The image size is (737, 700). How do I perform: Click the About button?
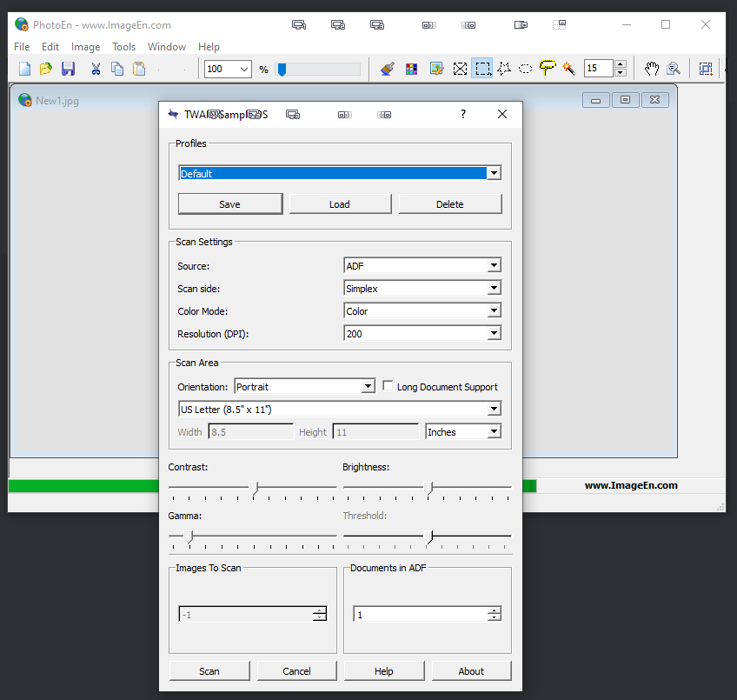[x=471, y=670]
